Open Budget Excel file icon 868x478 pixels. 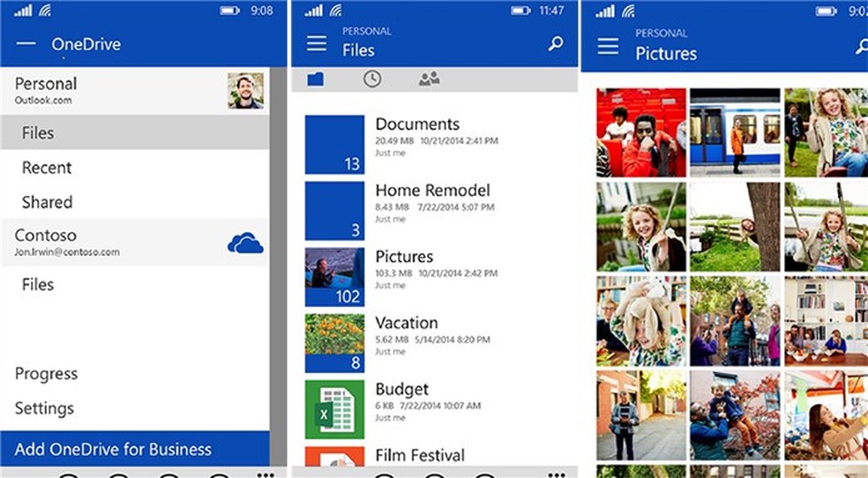click(334, 410)
